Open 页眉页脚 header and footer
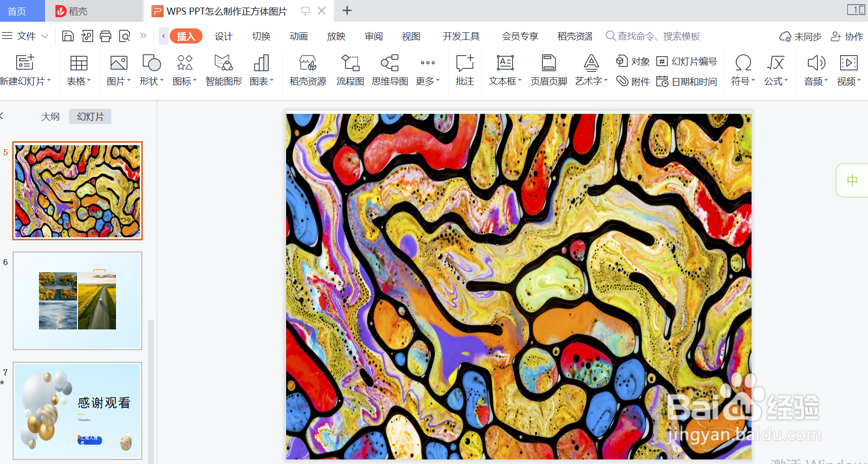868x464 pixels. click(x=548, y=70)
